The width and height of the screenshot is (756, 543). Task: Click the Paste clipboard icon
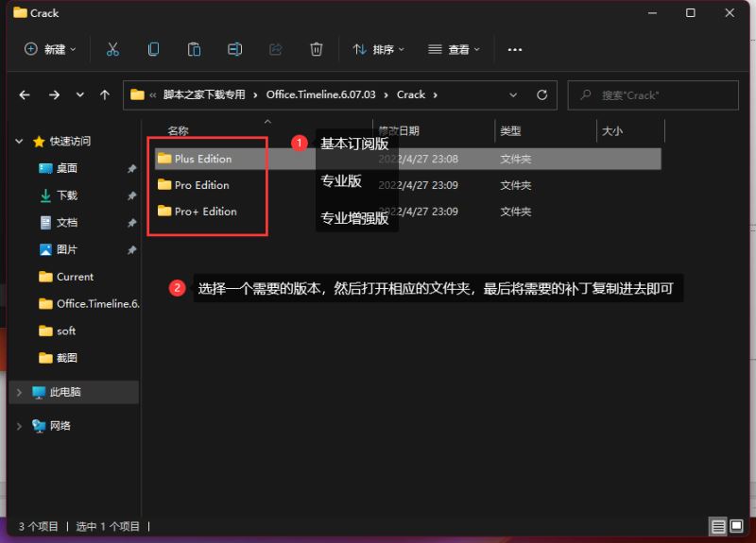coord(194,49)
